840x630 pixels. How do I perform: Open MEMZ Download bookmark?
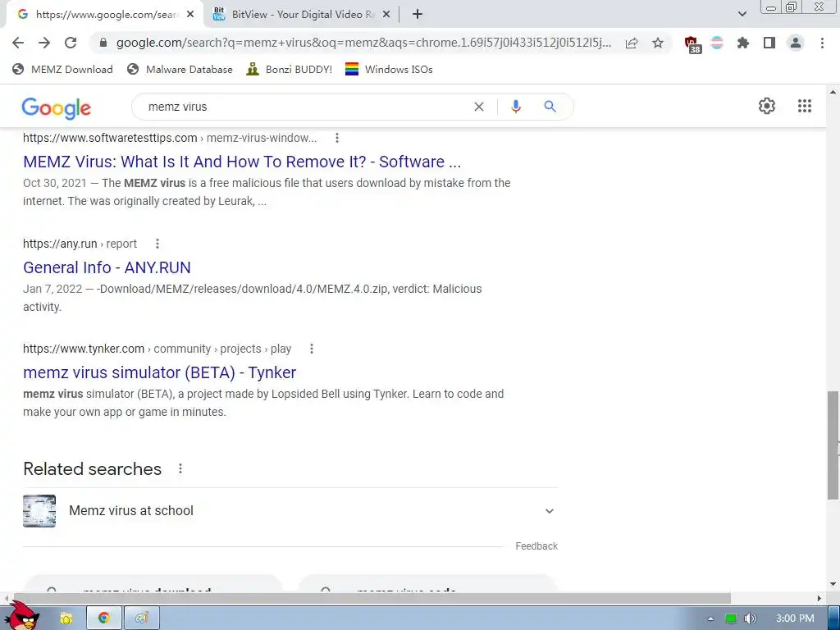pos(62,69)
